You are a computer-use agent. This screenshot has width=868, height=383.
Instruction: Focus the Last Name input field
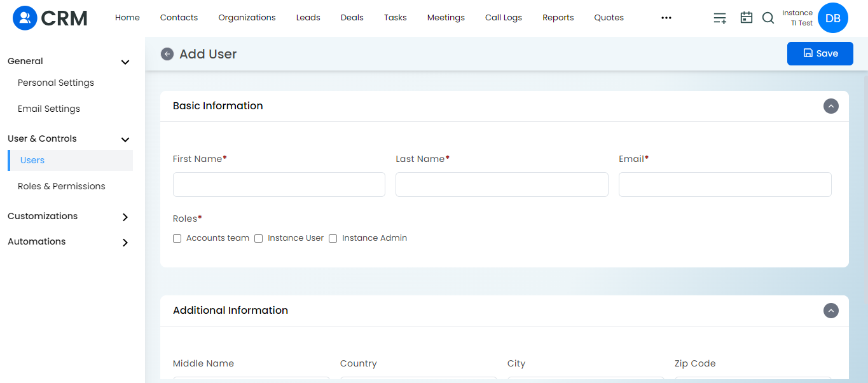point(502,184)
